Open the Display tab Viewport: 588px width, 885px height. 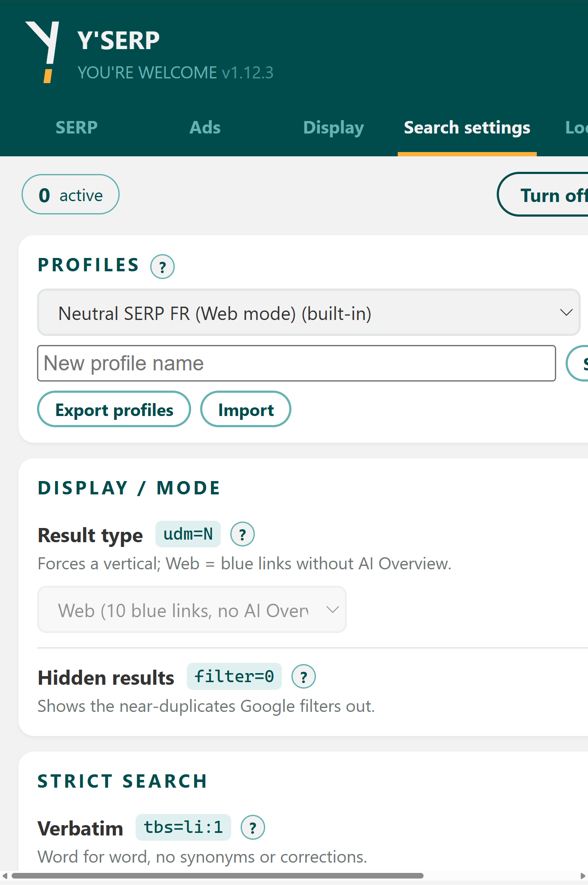[x=334, y=127]
